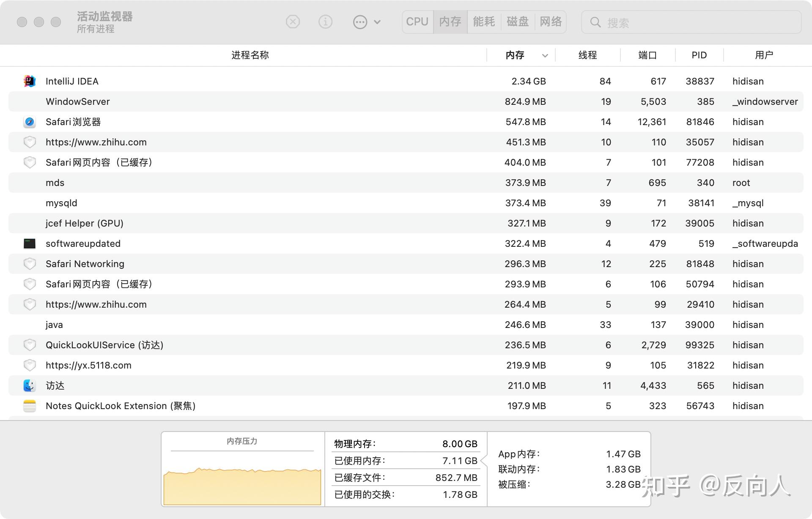Open the 网络 network tab

click(551, 22)
